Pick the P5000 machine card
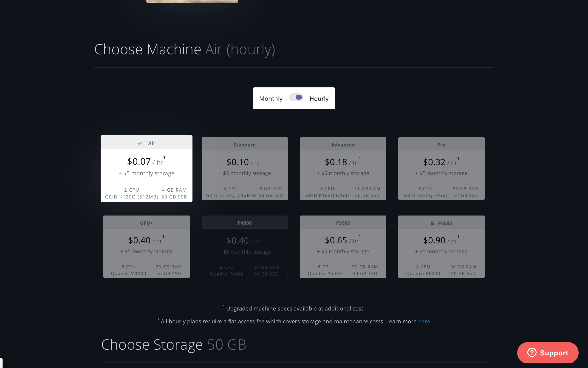 click(x=343, y=247)
